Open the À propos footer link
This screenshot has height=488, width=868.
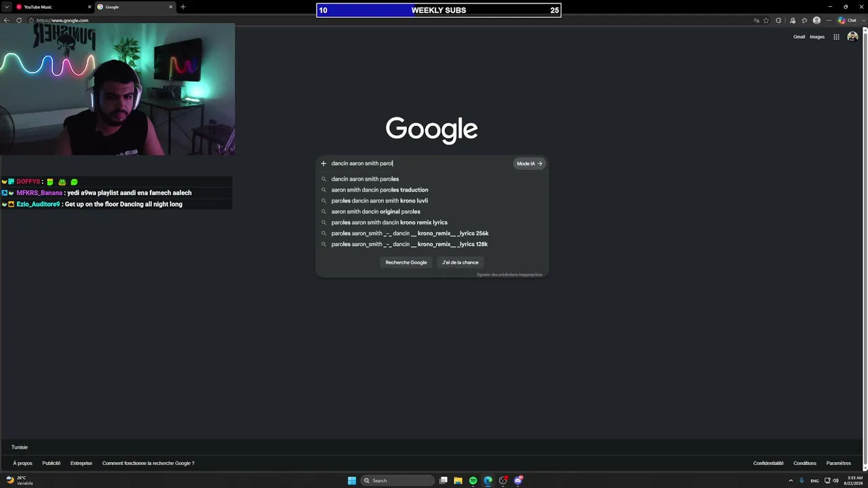point(22,464)
